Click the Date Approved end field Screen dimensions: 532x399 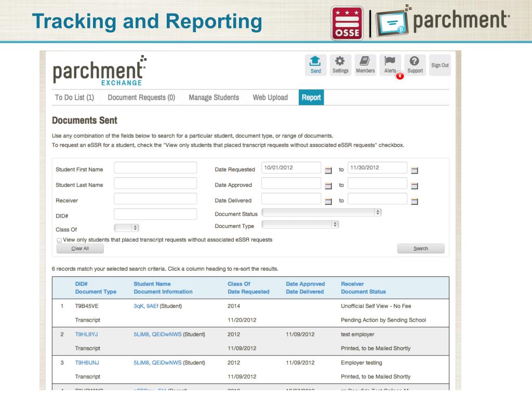pyautogui.click(x=377, y=183)
